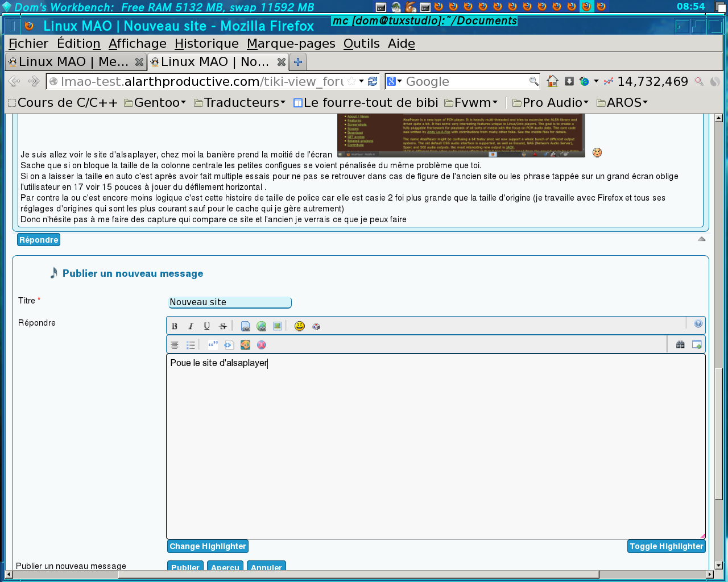Click the Répondre button under the post
728x582 pixels.
point(39,240)
